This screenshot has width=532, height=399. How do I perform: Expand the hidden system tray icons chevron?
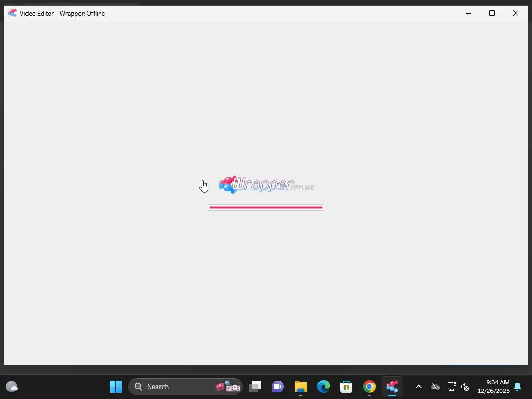419,387
